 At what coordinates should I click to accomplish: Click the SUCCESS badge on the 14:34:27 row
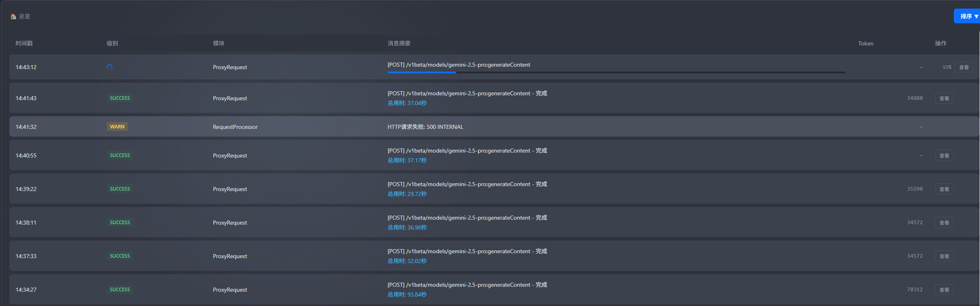120,290
